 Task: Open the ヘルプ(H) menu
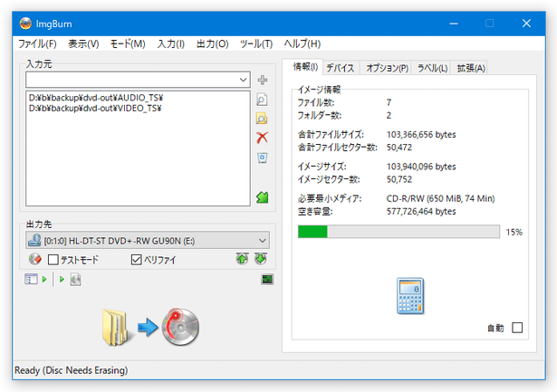303,43
